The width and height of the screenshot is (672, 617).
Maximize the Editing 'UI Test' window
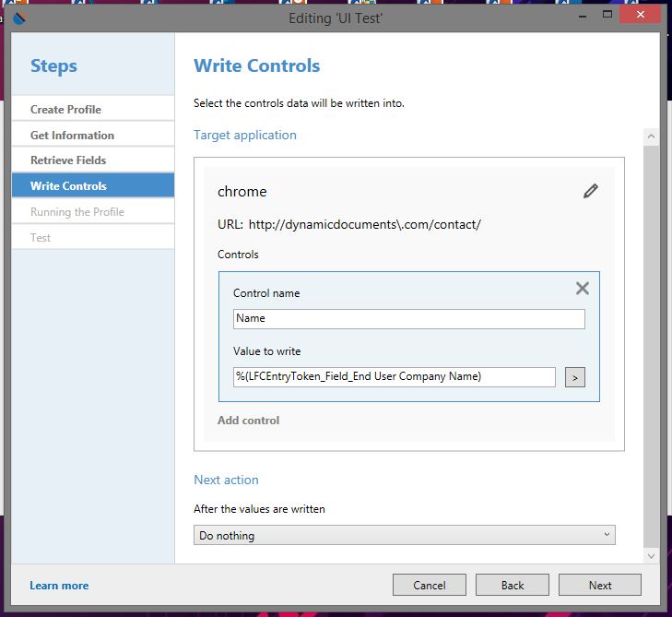coord(607,15)
